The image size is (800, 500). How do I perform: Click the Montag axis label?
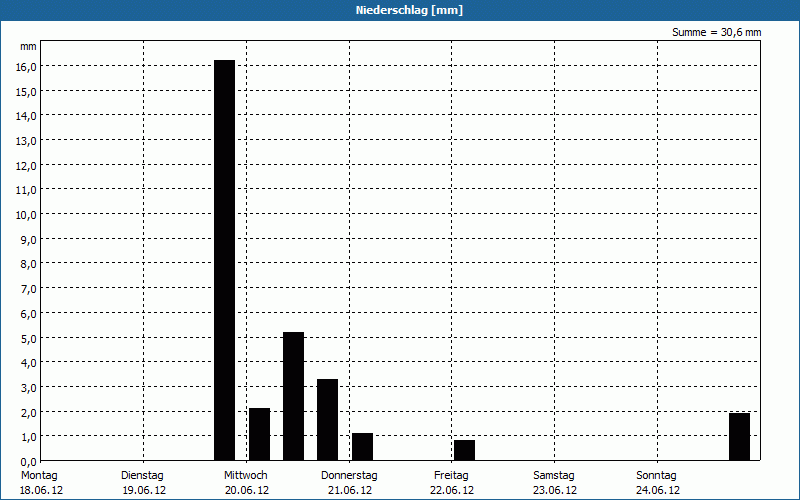tap(39, 476)
